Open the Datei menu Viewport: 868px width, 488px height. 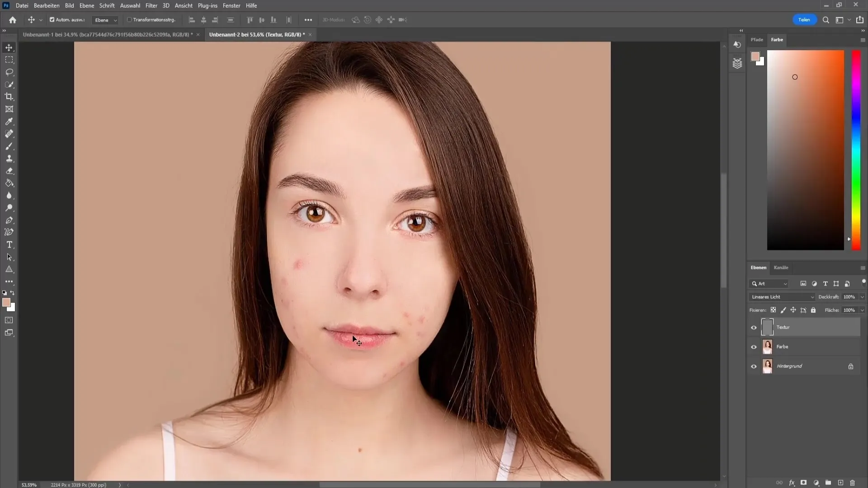[x=22, y=5]
